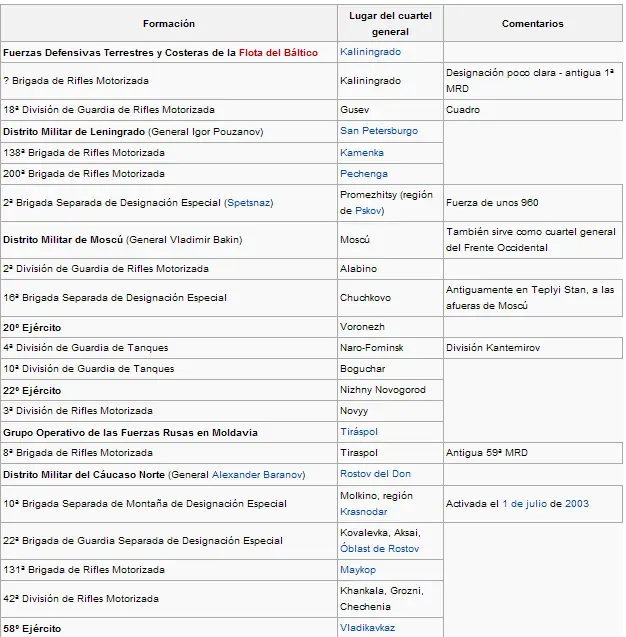626x637 pixels.
Task: Follow the Kamenka link
Action: click(x=362, y=153)
